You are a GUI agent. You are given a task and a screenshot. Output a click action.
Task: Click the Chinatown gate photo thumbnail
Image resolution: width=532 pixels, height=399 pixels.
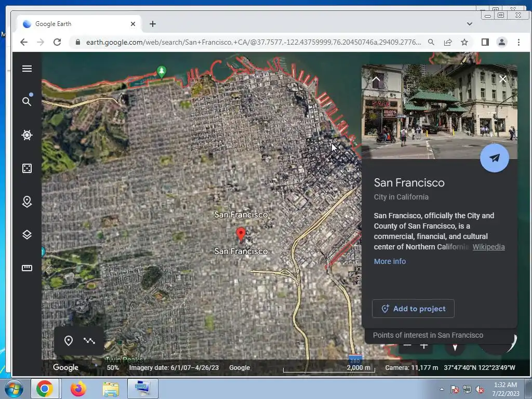pyautogui.click(x=440, y=112)
